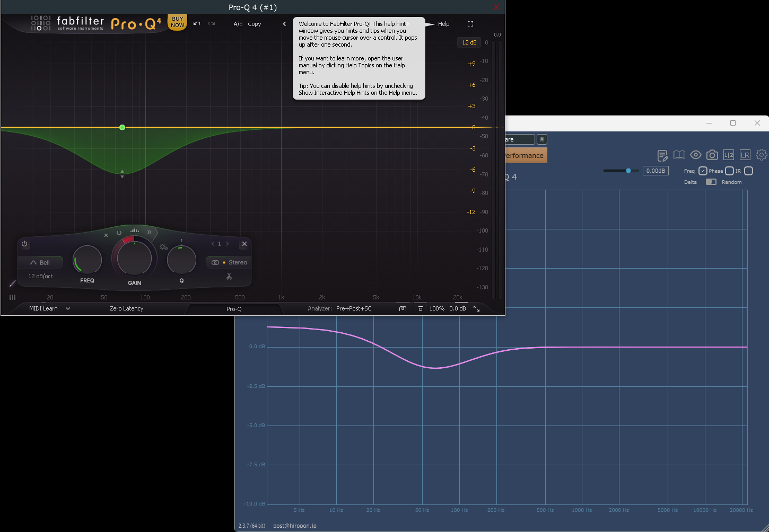Open the manual book icon

click(x=679, y=155)
